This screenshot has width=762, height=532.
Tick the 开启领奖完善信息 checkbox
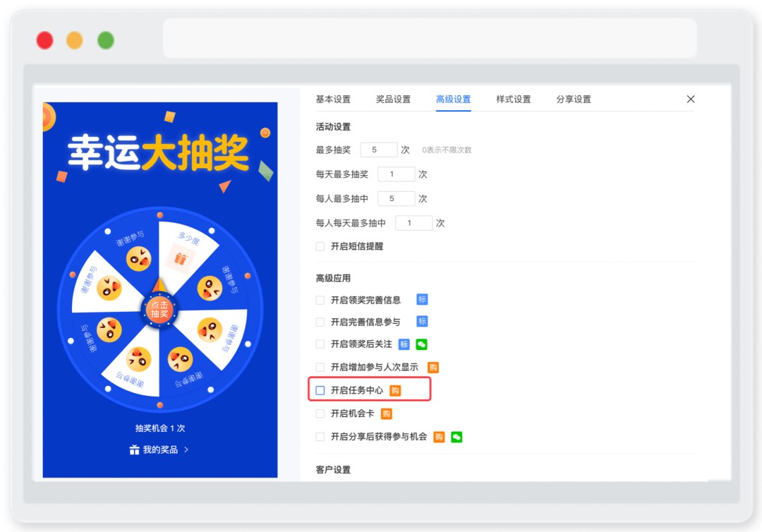pyautogui.click(x=320, y=301)
